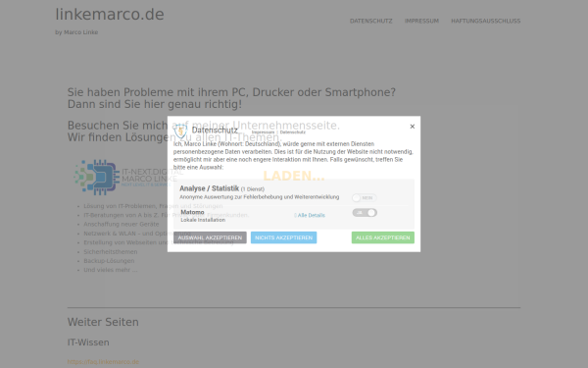Open small Datenschutz link in dialog header
The width and height of the screenshot is (588, 368).
[x=292, y=132]
